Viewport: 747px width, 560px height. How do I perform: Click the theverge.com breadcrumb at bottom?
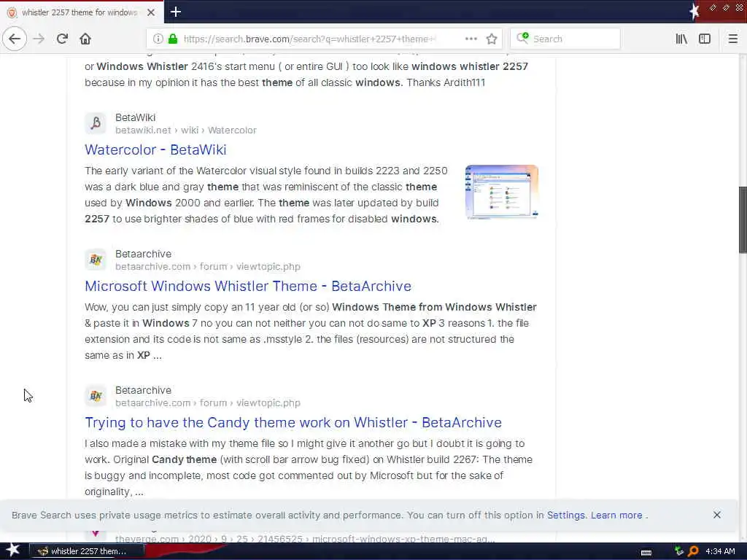(x=305, y=539)
